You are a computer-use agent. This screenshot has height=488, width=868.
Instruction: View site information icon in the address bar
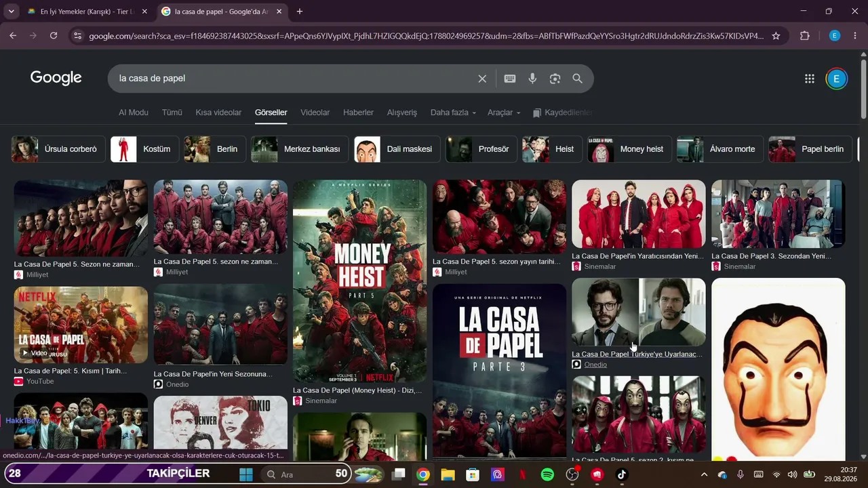pos(77,36)
